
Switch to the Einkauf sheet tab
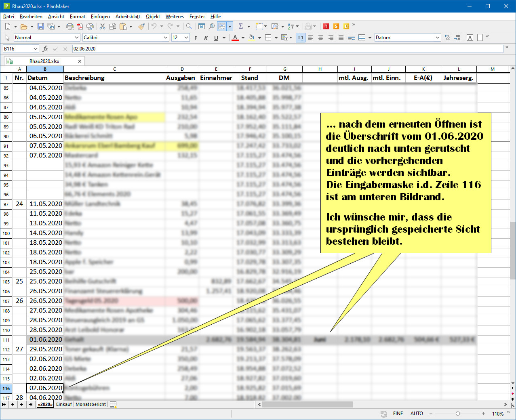point(64,404)
